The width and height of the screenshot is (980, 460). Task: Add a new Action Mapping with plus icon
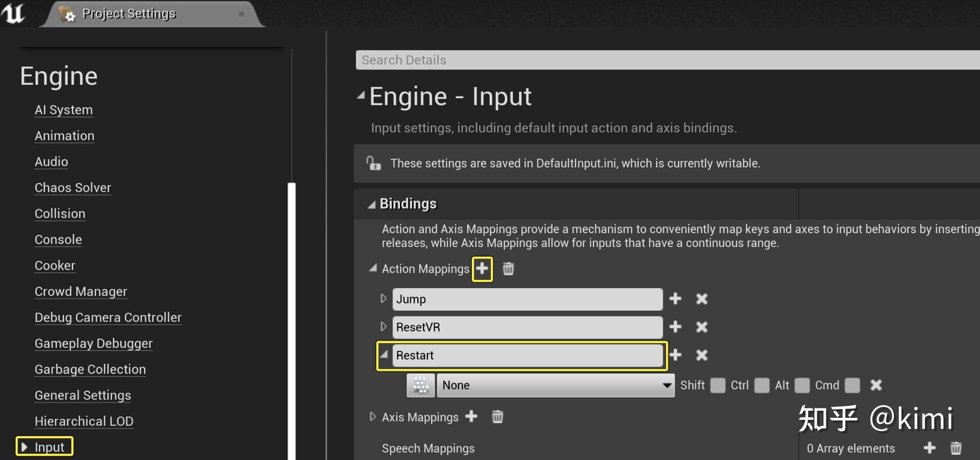point(482,269)
